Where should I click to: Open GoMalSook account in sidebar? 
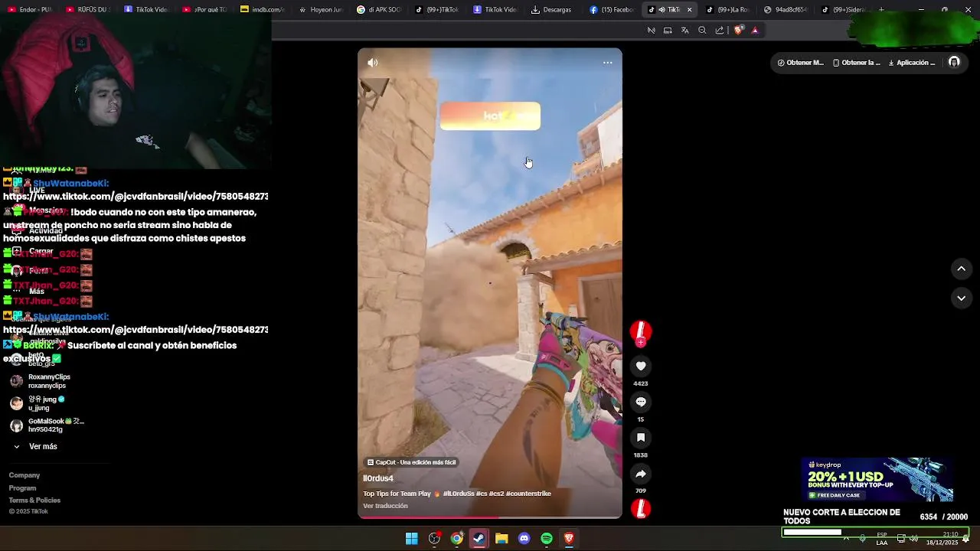pyautogui.click(x=46, y=425)
